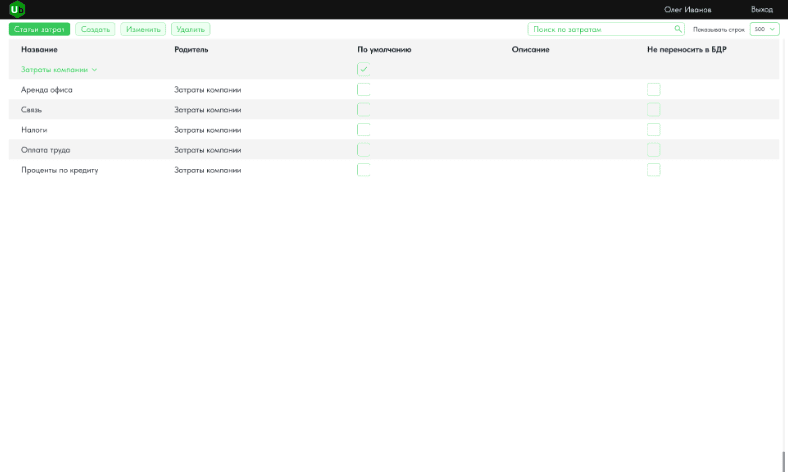Screen dimensions: 788x472
Task: Check 'Не переносить в БДР' for Налоги
Action: 653,130
